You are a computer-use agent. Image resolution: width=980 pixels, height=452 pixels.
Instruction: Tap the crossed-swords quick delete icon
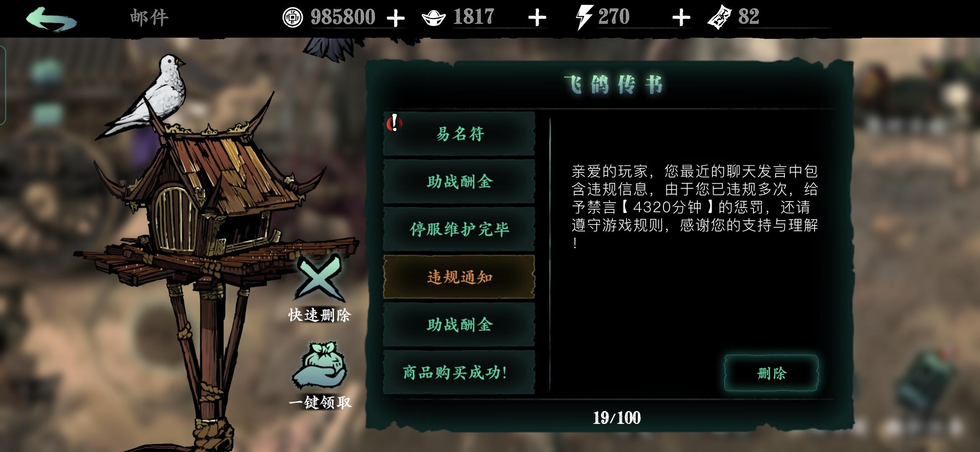click(320, 278)
